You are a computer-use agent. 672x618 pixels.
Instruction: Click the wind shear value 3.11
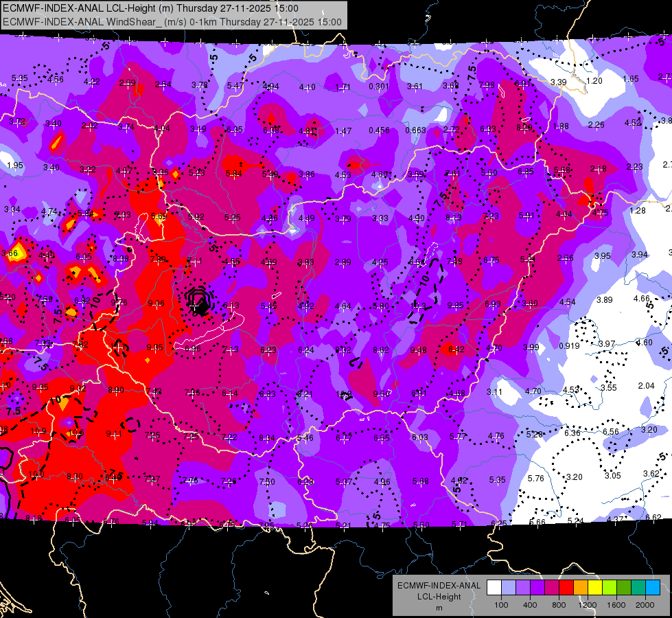coord(494,392)
